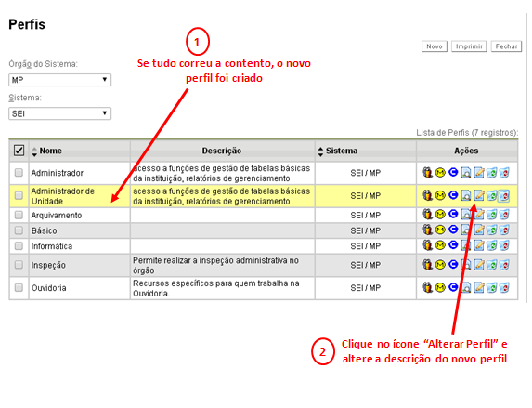Click the SEI / MP cell in Básico row

[x=366, y=230]
